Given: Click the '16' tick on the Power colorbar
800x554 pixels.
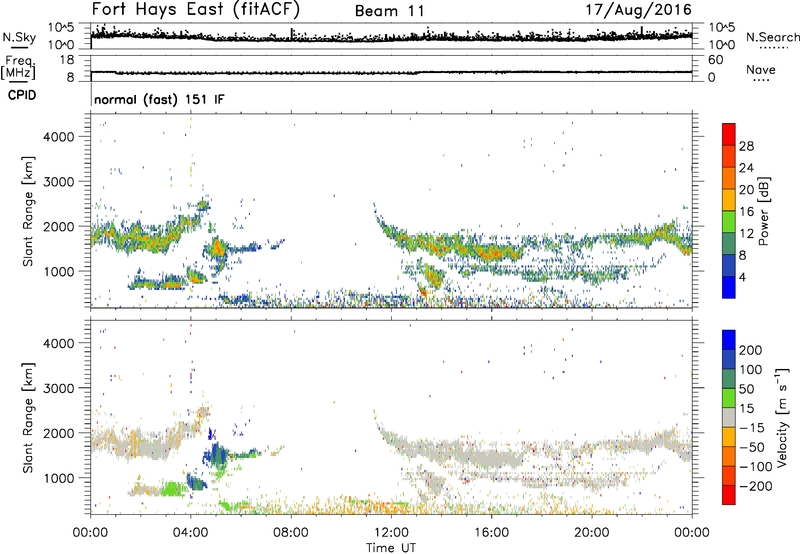Looking at the screenshot, I should (x=746, y=212).
